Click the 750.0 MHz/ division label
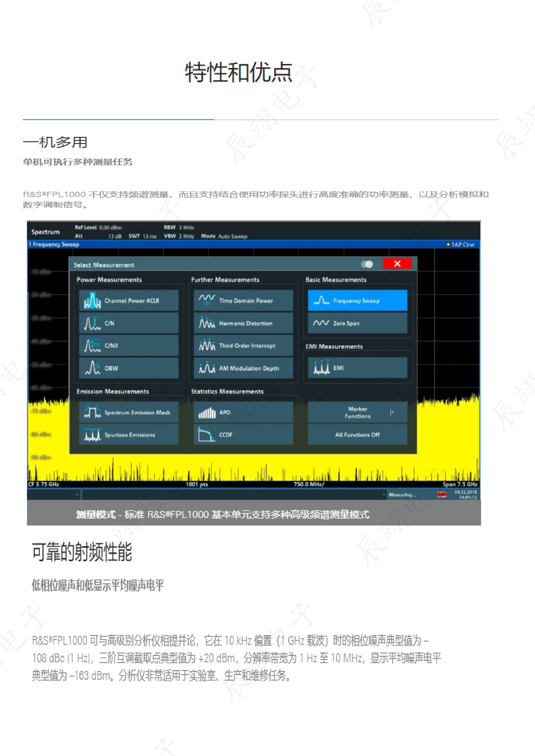 309,484
